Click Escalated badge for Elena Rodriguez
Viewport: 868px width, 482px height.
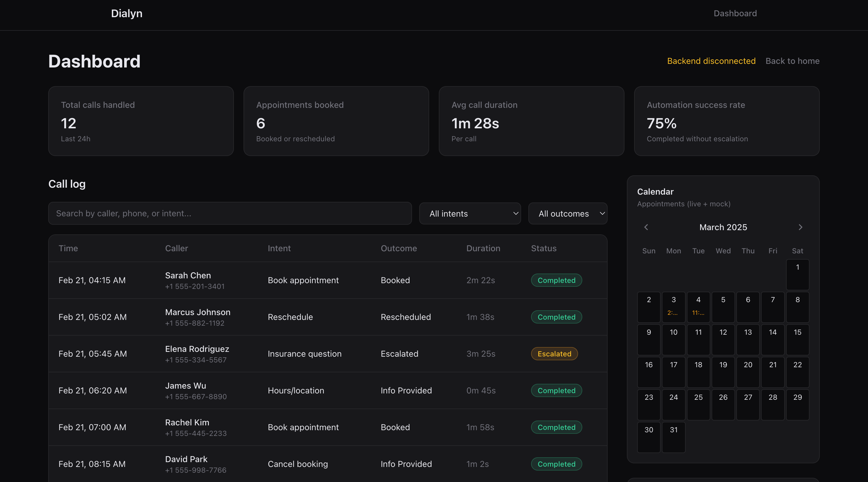point(554,354)
